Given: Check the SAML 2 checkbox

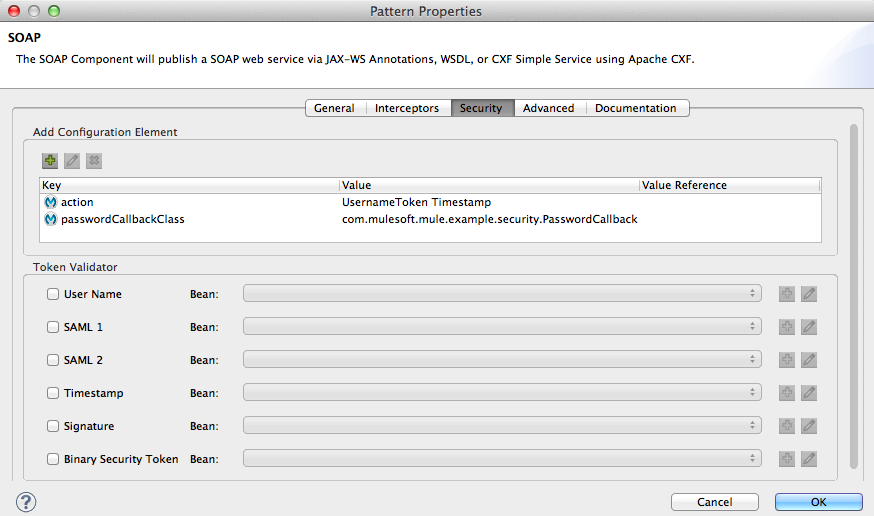Looking at the screenshot, I should click(53, 360).
